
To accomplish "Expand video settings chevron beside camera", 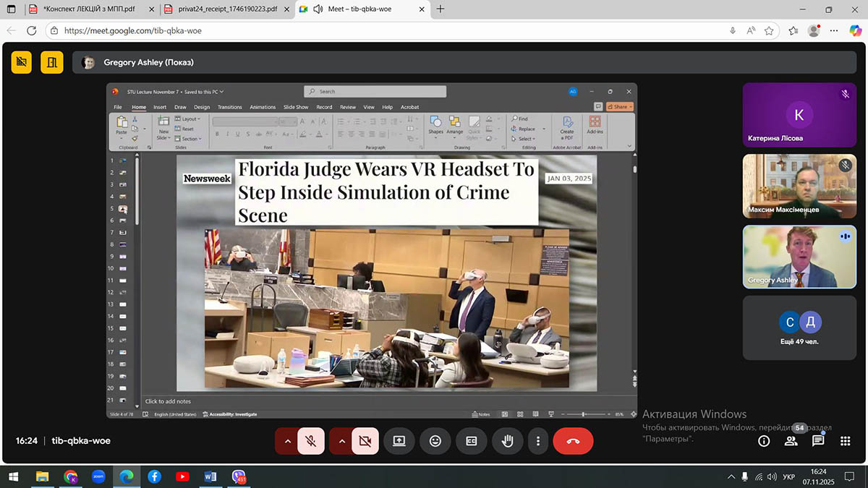I will [341, 440].
